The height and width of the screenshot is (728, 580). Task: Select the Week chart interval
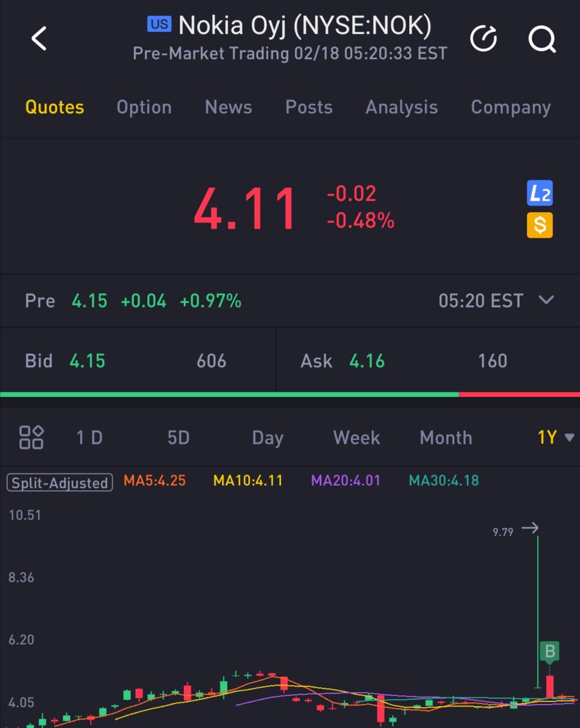tap(356, 438)
